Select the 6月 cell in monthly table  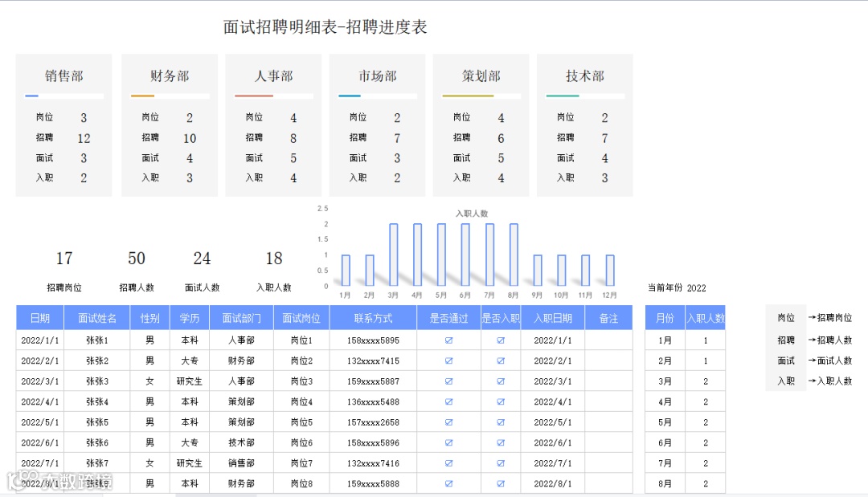pos(665,443)
